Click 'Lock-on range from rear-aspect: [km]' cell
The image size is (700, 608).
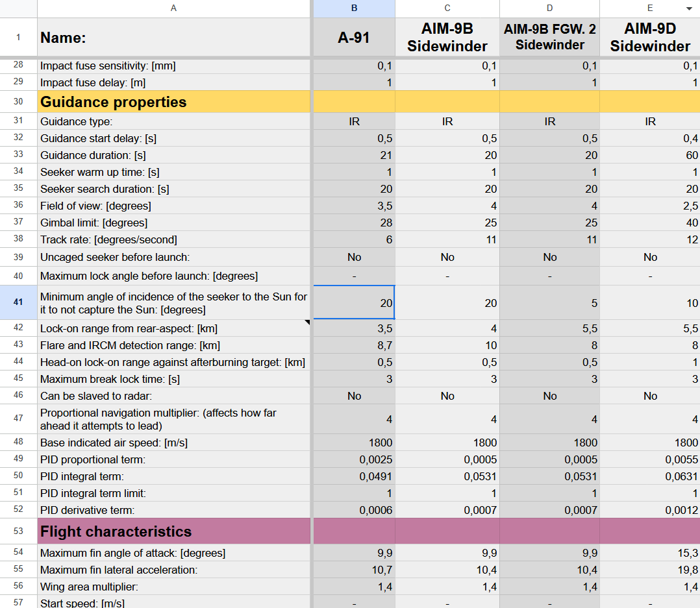click(x=173, y=328)
